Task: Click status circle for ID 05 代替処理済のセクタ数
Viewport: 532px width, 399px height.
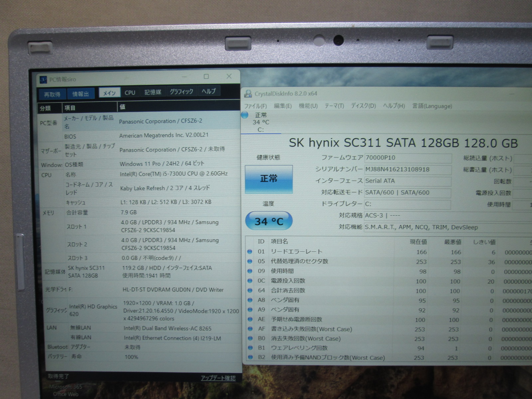Action: coord(250,261)
